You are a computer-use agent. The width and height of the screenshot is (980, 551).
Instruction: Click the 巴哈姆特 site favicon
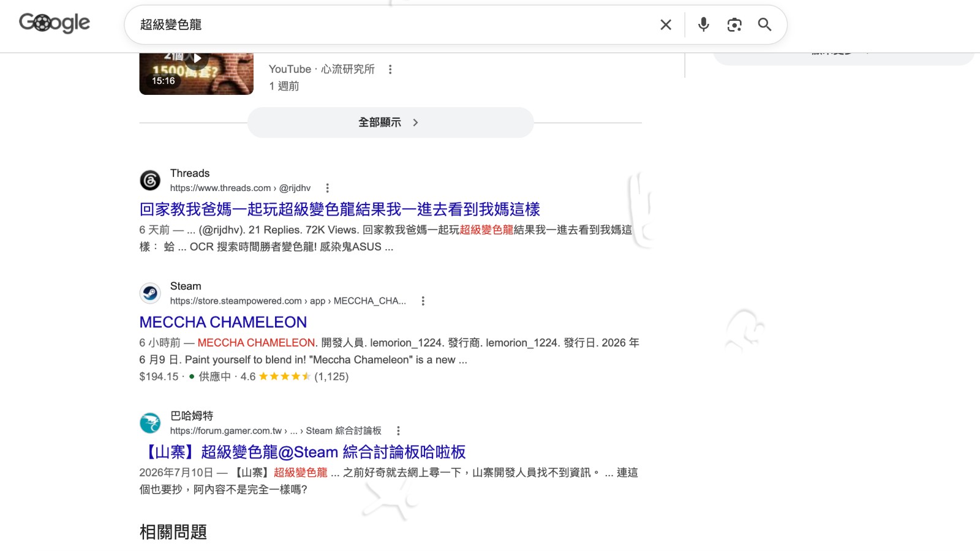coord(150,423)
